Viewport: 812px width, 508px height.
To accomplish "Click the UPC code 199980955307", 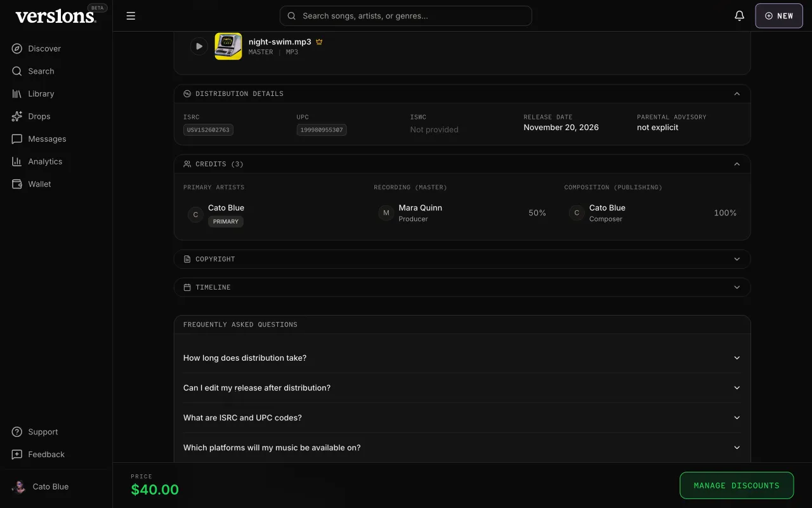I will (x=322, y=130).
